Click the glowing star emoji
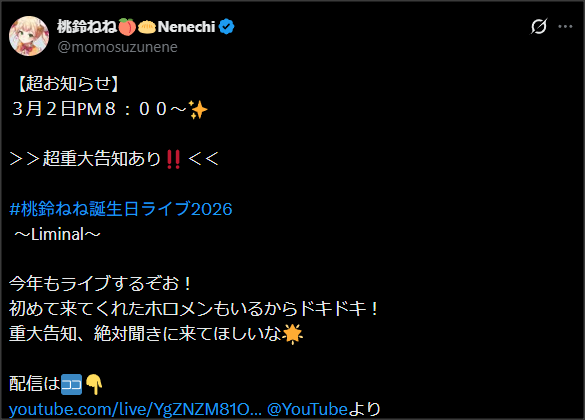The width and height of the screenshot is (585, 420). click(x=292, y=334)
